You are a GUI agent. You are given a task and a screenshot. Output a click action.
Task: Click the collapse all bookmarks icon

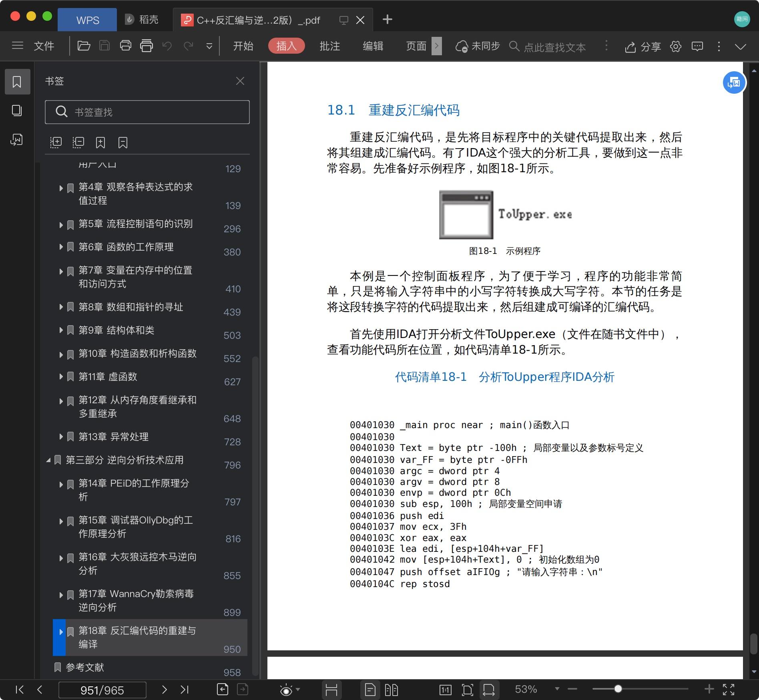[78, 143]
